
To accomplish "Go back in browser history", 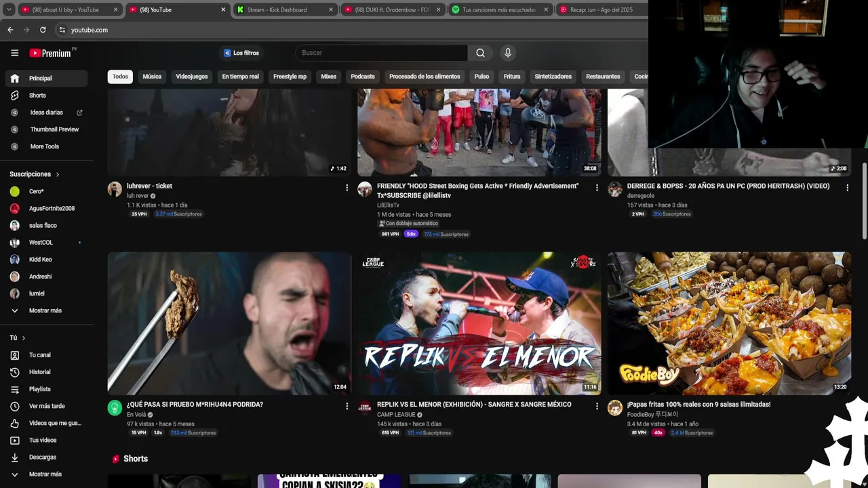I will (x=10, y=30).
